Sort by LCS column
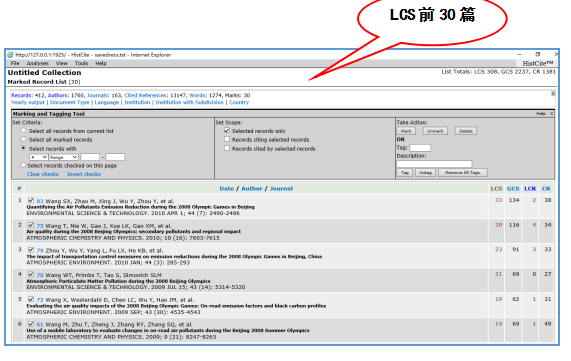 [x=496, y=189]
